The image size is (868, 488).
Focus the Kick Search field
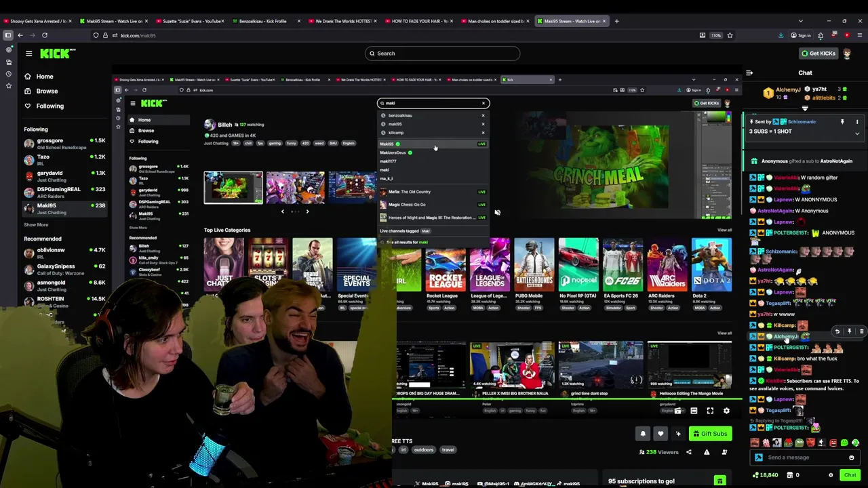(x=442, y=54)
